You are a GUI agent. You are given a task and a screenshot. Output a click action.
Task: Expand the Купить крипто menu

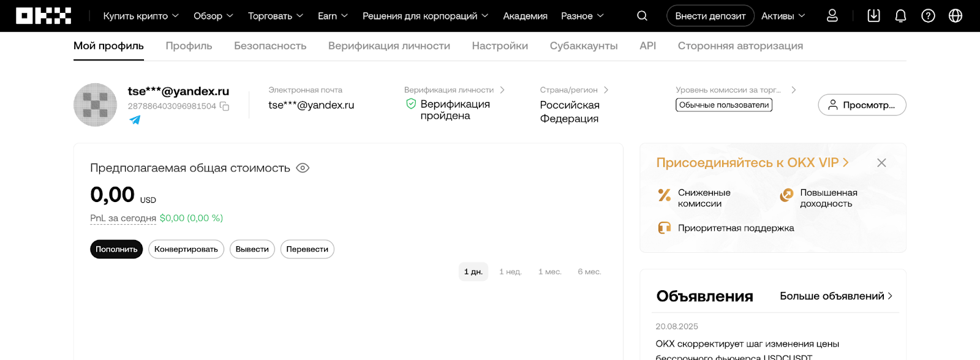point(141,16)
